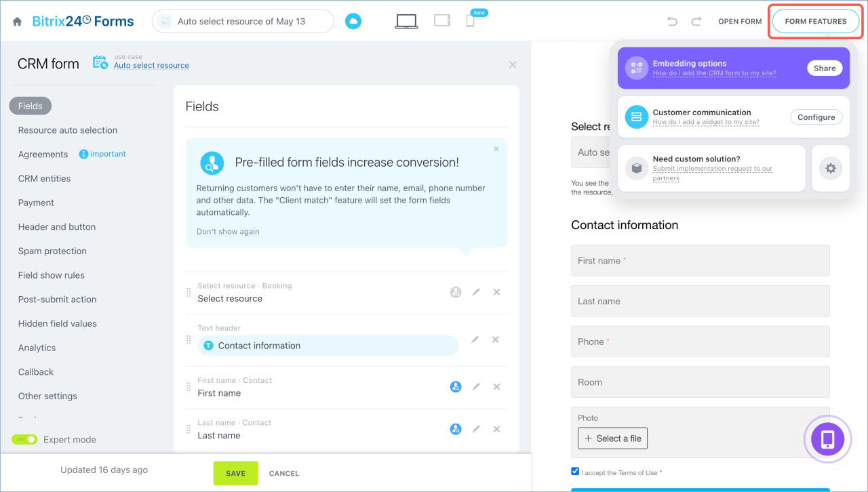Open CRM entities section
Screen dimensions: 868x492
point(45,178)
